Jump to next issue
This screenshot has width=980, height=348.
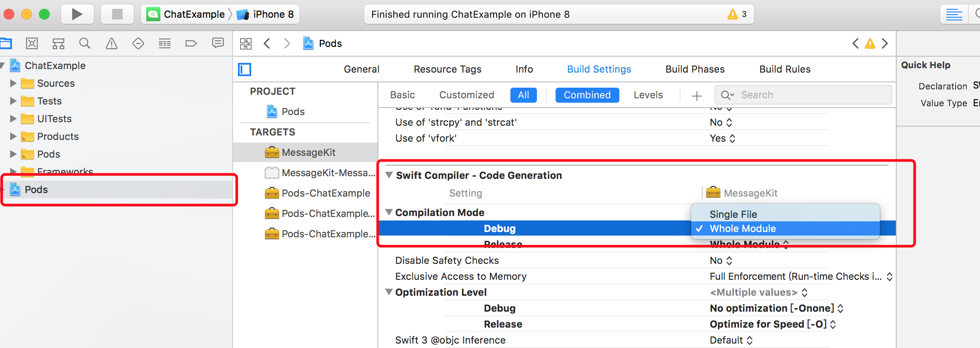tap(885, 43)
